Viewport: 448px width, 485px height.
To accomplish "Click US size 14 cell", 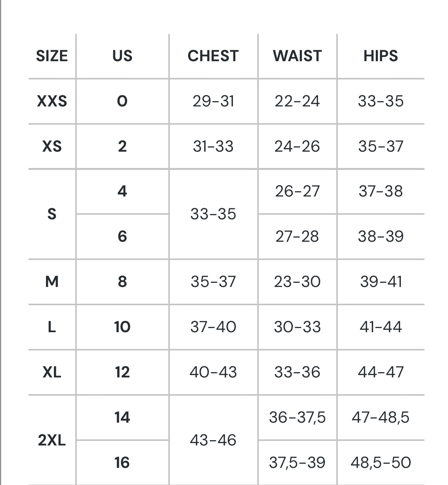I will point(122,417).
